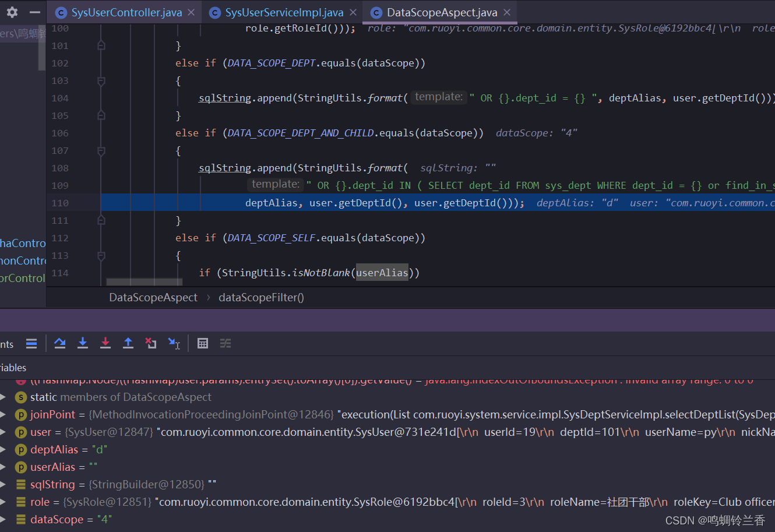Close the SysUserServiceImpl.java tab

[x=353, y=12]
